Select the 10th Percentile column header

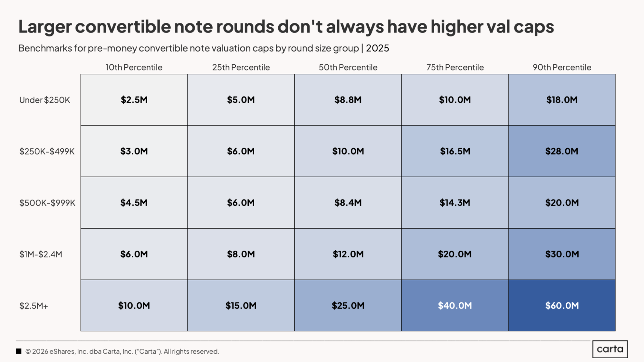click(x=134, y=67)
